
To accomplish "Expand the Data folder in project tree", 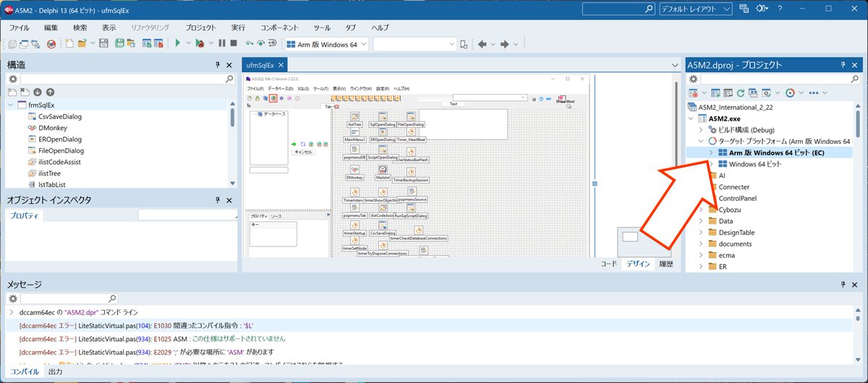I will [700, 221].
